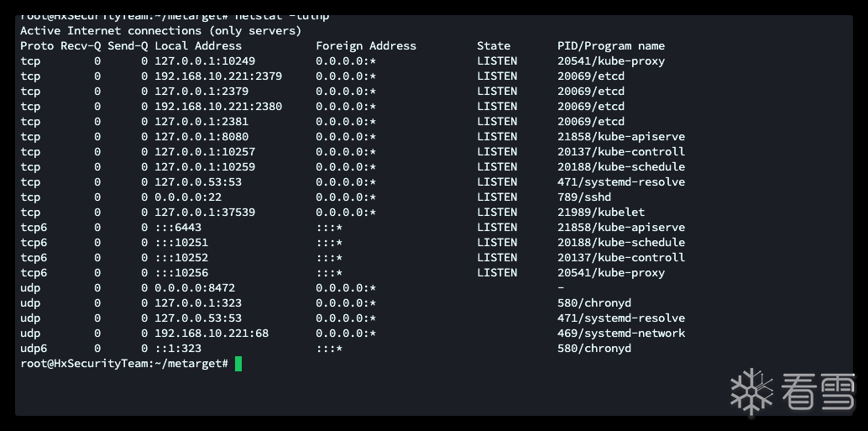Click the snowflake watermark logo
The height and width of the screenshot is (431, 868).
tap(750, 392)
